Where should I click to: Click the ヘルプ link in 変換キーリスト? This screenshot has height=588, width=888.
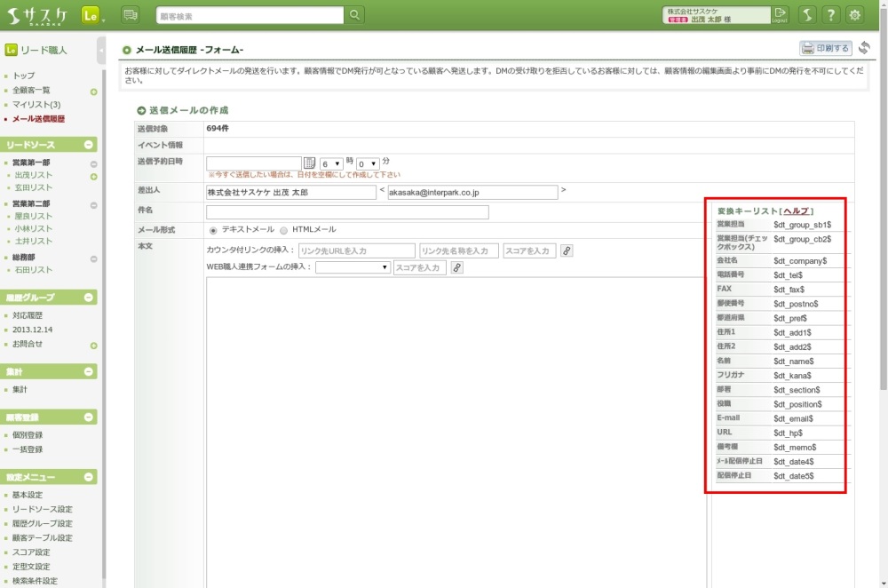click(x=796, y=211)
